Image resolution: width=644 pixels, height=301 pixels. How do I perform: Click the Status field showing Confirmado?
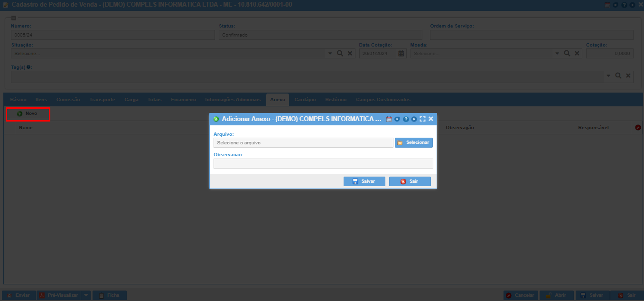click(x=320, y=35)
